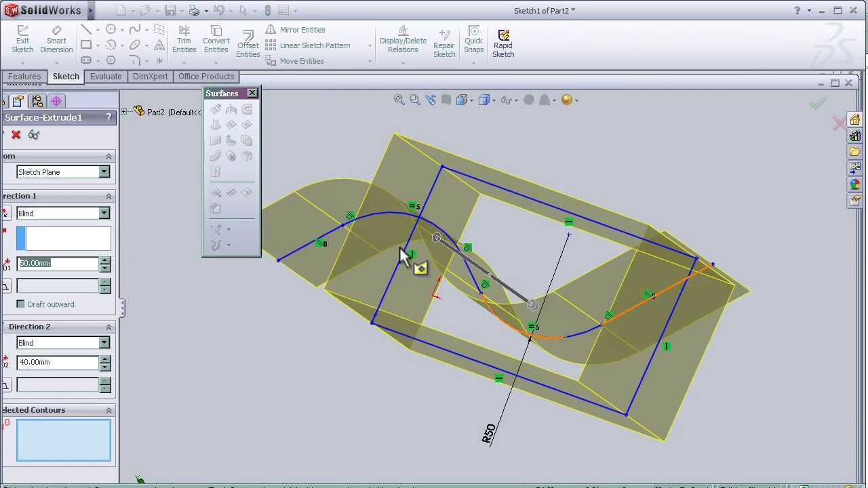
Task: Toggle Rapid Sketch
Action: [503, 44]
